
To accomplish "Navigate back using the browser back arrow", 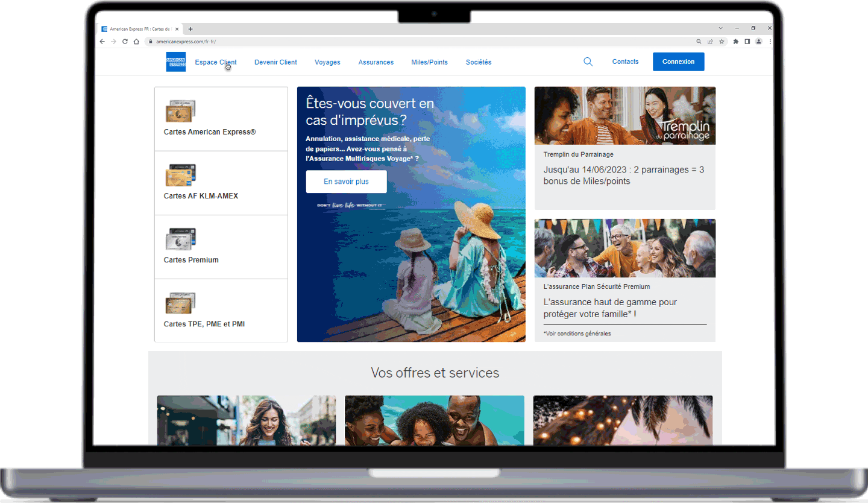I will [x=102, y=41].
